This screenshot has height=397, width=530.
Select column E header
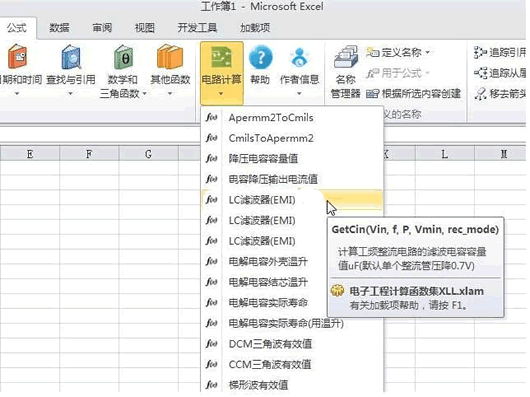click(x=30, y=154)
